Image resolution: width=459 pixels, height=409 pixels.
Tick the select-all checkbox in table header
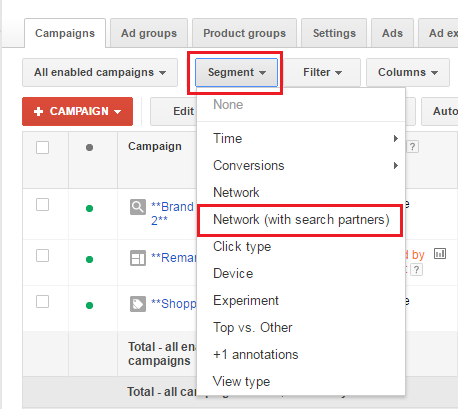(x=42, y=147)
